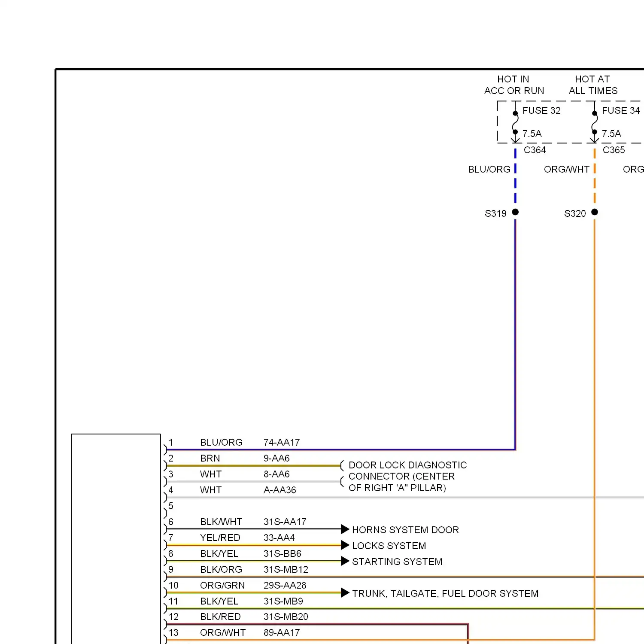Click circuit code 8-AA6

[276, 474]
